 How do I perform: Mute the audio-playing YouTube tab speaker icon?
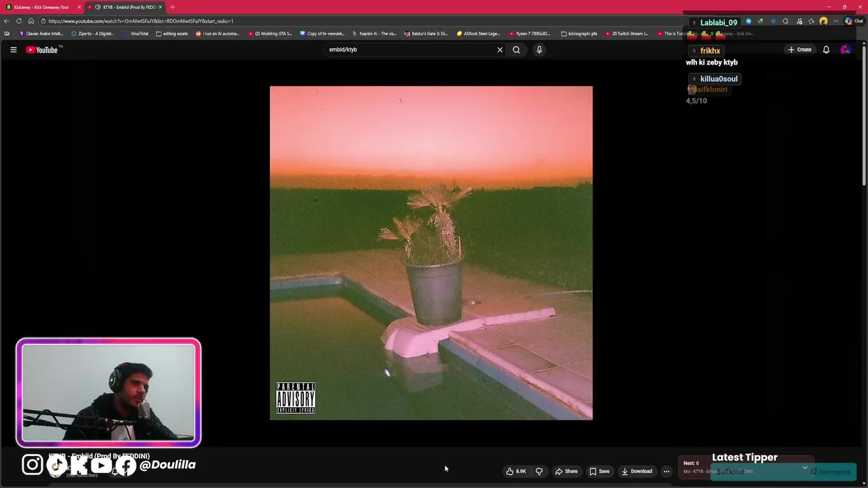click(x=98, y=7)
